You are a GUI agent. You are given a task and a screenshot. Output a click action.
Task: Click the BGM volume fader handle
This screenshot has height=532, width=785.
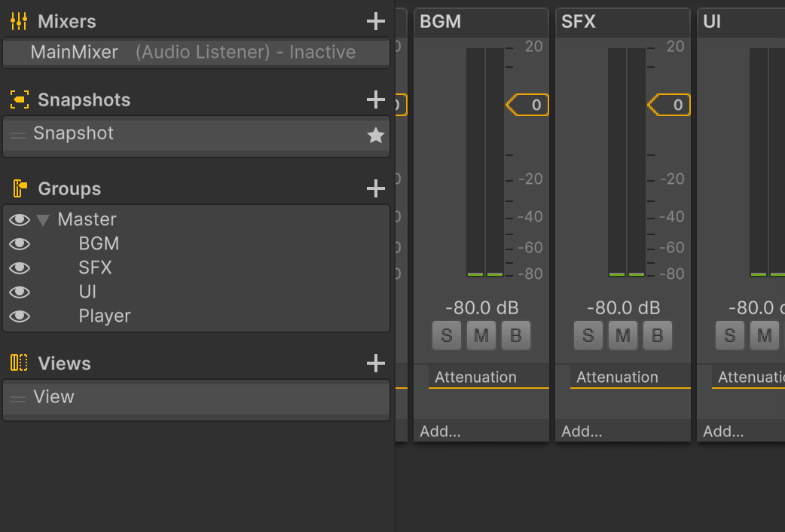coord(528,105)
